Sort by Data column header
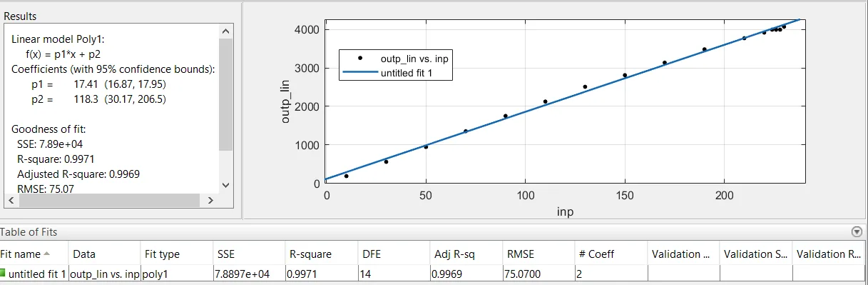Viewport: 868px width, 285px height. (x=104, y=254)
